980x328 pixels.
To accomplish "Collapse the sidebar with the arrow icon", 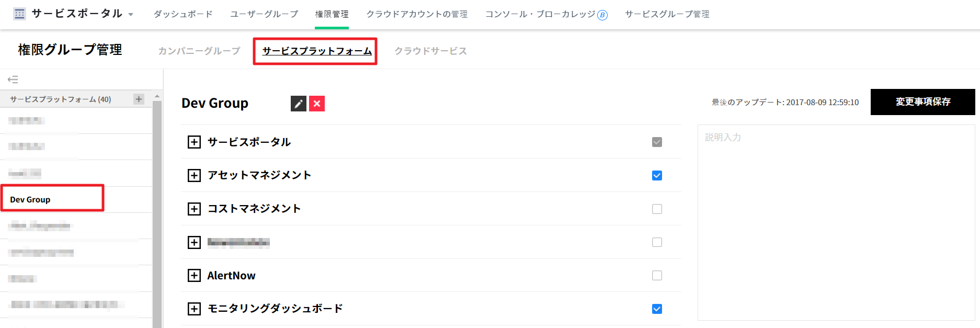I will [x=13, y=80].
